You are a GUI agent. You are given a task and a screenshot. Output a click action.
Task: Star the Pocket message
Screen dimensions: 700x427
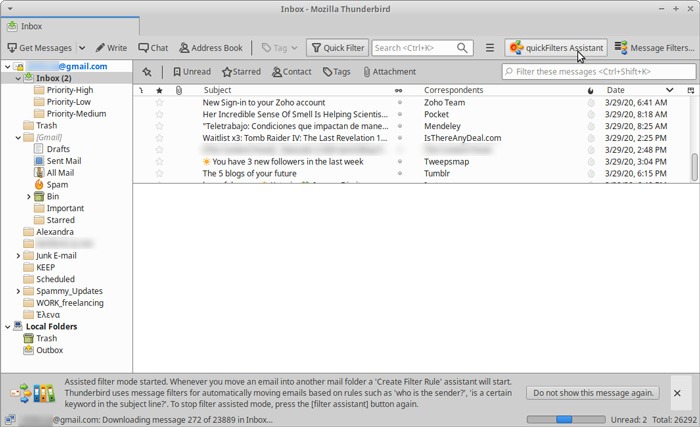tap(159, 114)
